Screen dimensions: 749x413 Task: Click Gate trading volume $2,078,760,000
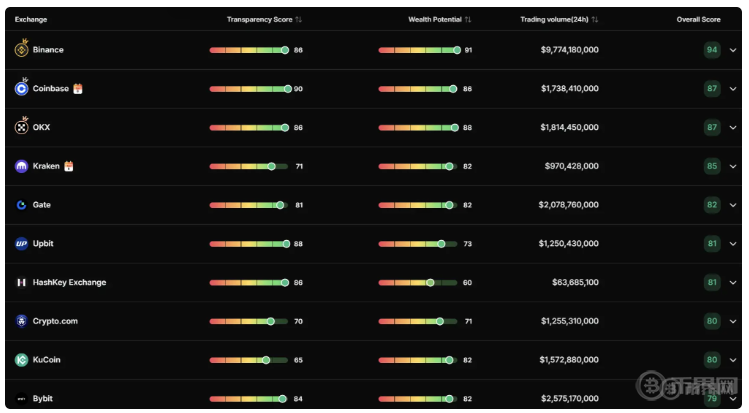click(568, 204)
